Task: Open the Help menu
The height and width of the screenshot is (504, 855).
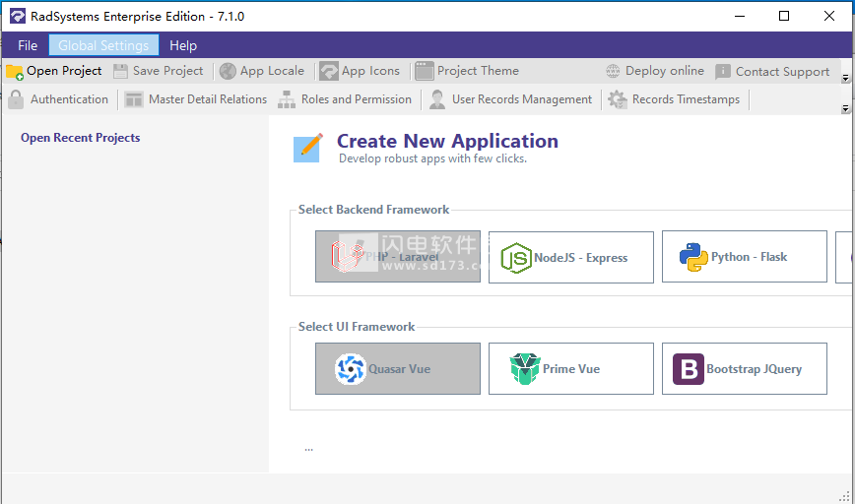Action: [182, 45]
